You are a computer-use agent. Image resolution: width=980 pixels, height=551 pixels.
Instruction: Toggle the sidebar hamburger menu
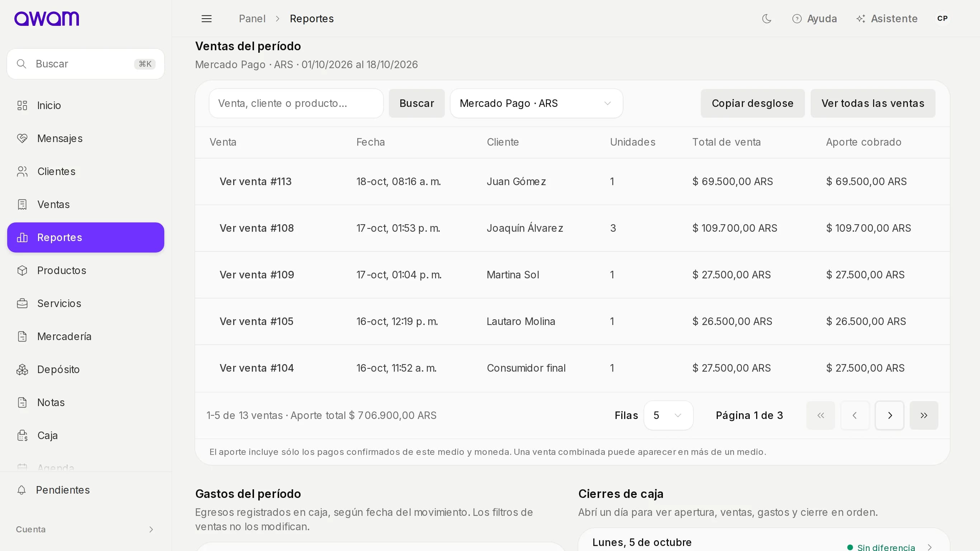click(x=206, y=18)
